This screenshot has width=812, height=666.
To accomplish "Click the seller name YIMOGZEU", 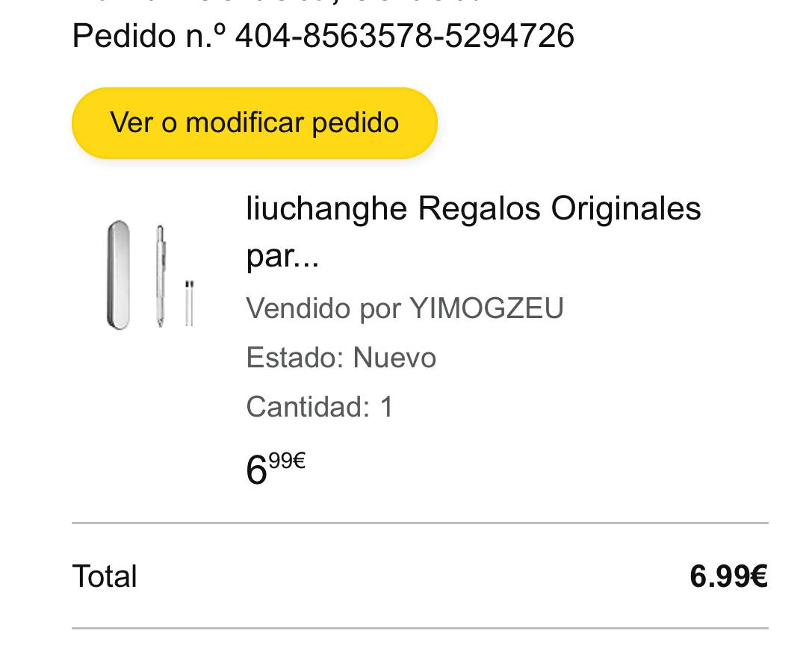I will pos(486,308).
